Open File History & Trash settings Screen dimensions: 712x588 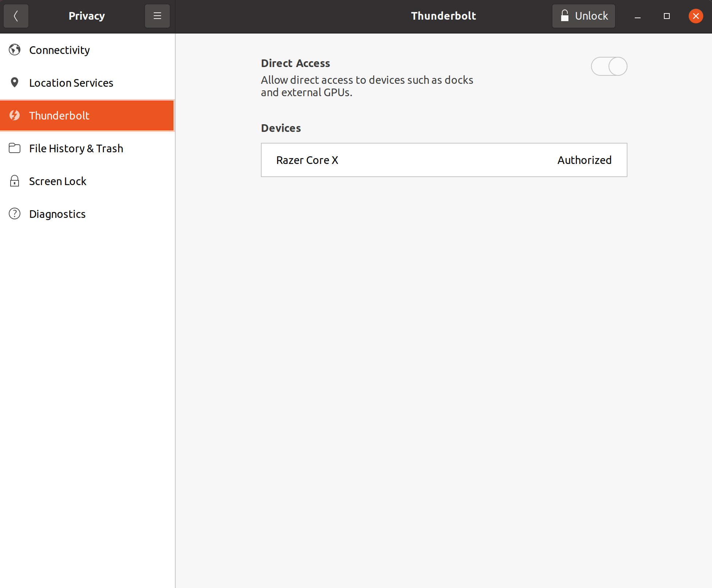pos(87,148)
